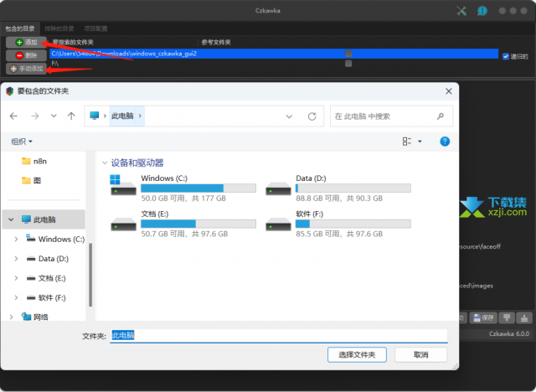This screenshot has height=392, width=536.
Task: Select 文档 (E:) in the navigation tree
Action: point(46,278)
